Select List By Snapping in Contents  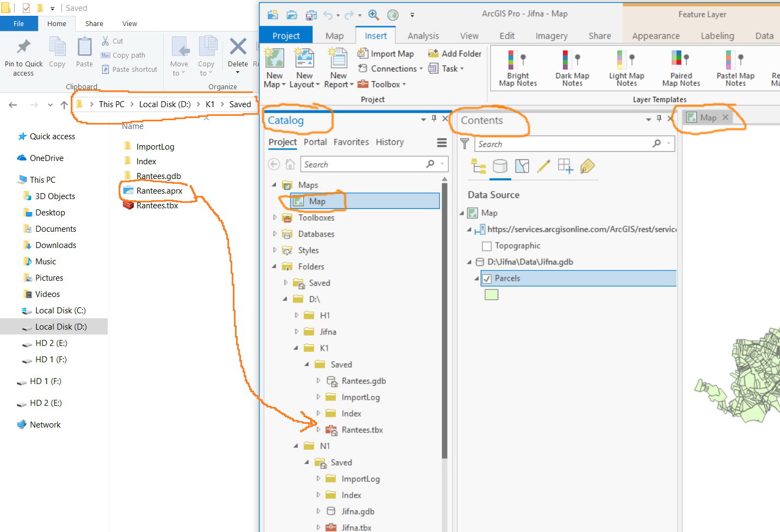[x=565, y=166]
